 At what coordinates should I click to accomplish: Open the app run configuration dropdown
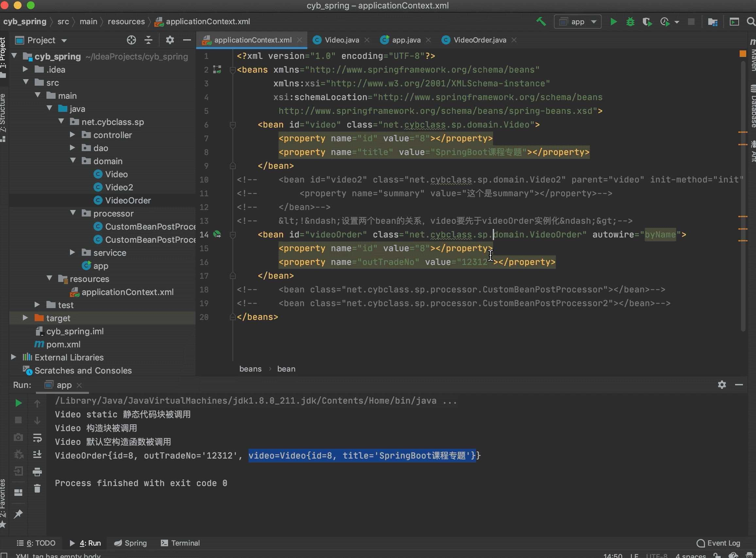577,22
